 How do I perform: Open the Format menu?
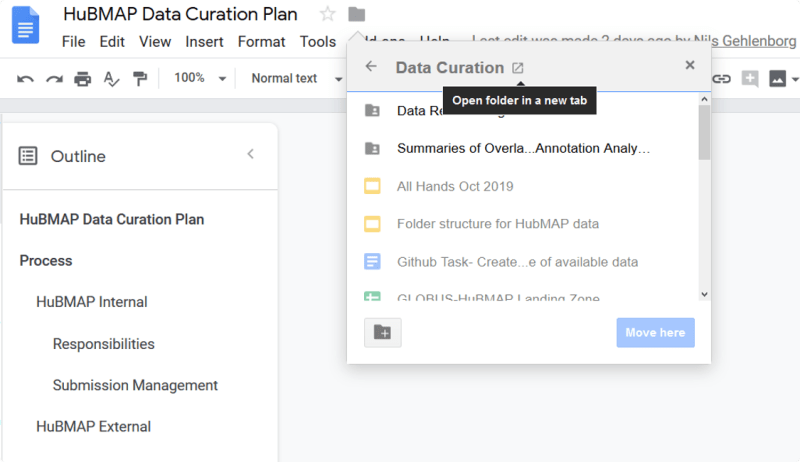pyautogui.click(x=262, y=41)
